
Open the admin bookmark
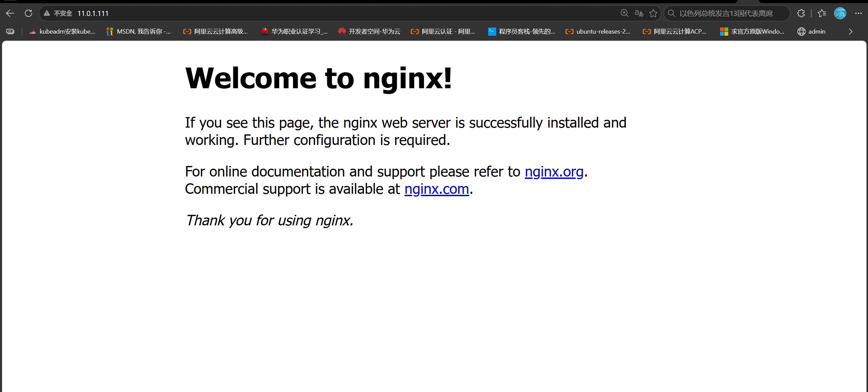811,32
